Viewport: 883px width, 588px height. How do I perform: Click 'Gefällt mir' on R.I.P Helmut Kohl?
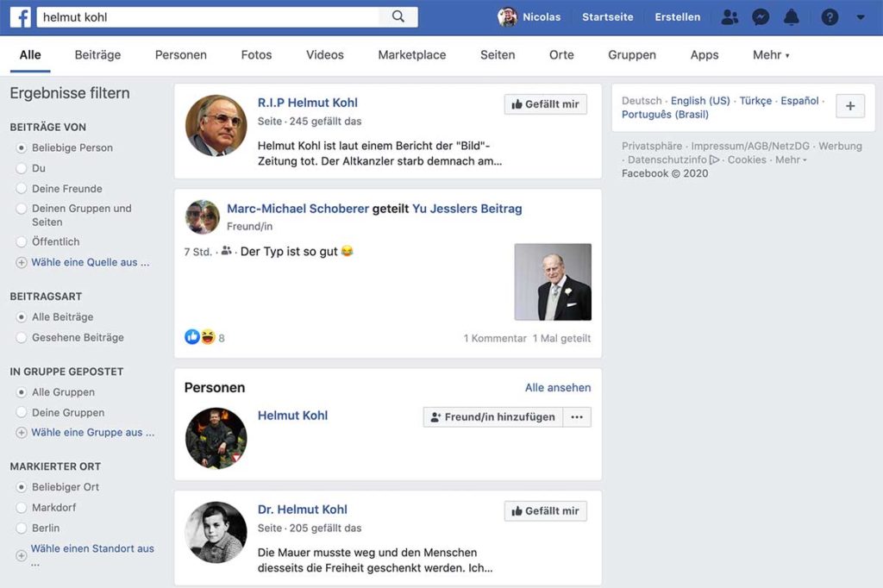(545, 104)
